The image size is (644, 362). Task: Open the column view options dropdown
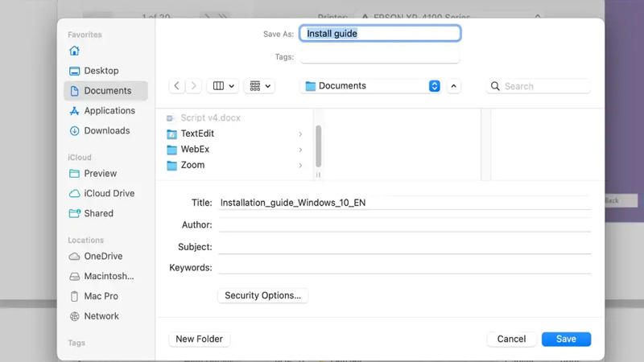(x=223, y=86)
